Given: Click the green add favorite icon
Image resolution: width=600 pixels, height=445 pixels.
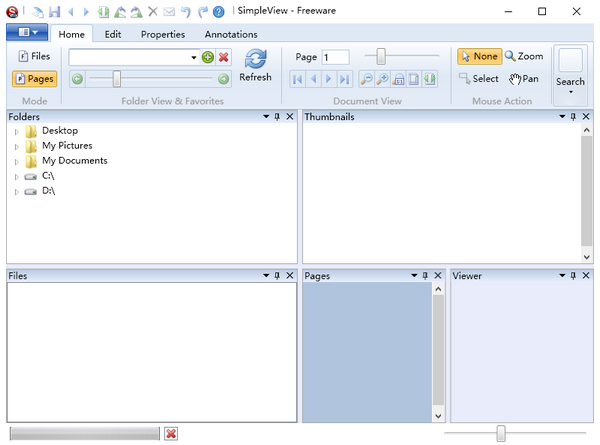Looking at the screenshot, I should [x=208, y=57].
